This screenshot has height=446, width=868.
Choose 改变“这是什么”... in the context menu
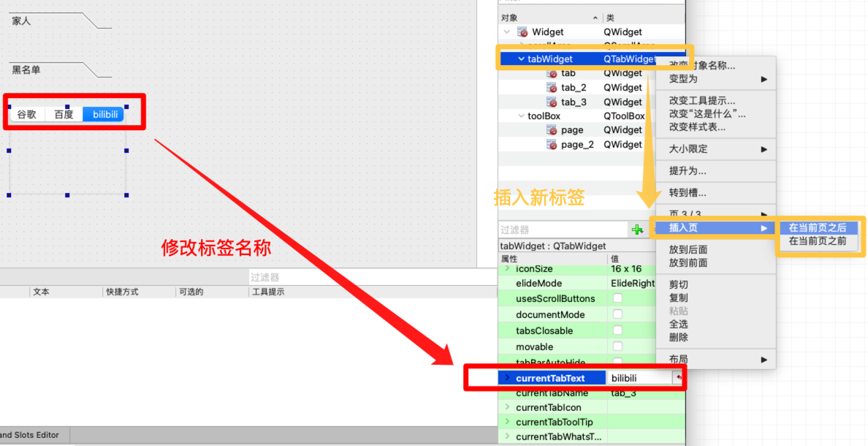point(707,114)
